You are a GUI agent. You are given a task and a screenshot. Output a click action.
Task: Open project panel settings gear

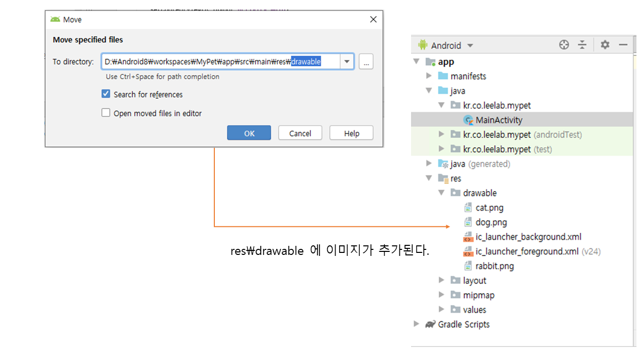pyautogui.click(x=605, y=45)
